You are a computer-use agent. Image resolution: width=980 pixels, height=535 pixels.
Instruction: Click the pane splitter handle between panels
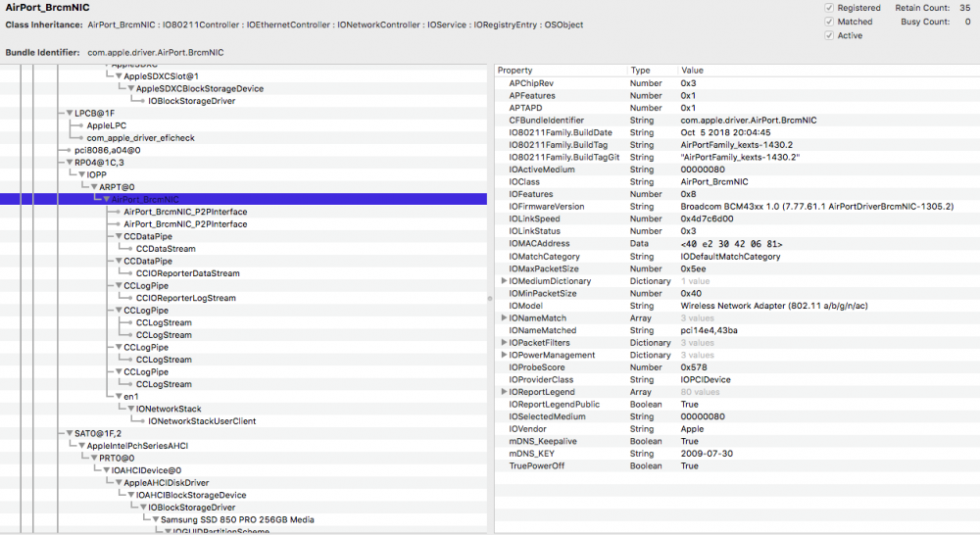(x=490, y=298)
